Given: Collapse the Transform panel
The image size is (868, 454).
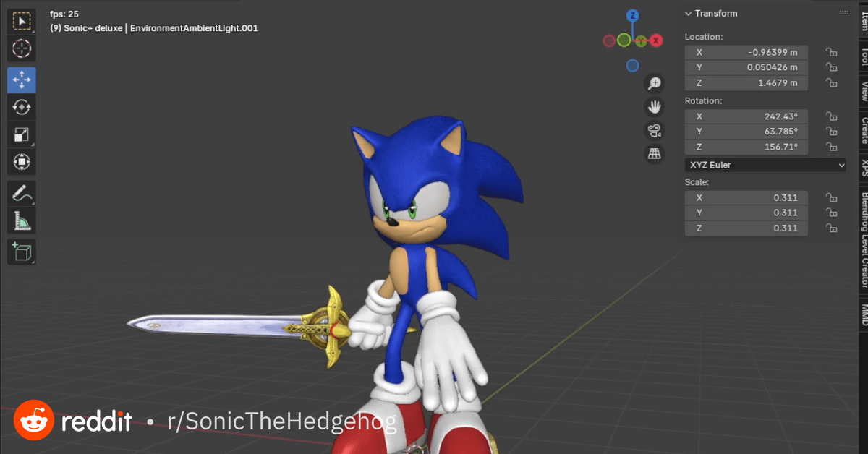Looking at the screenshot, I should 688,14.
